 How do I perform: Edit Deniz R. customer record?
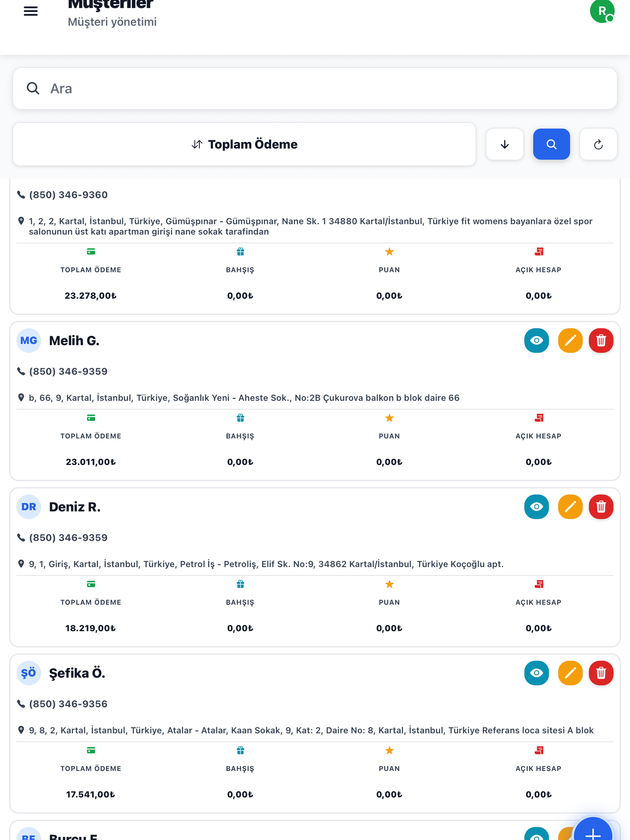click(x=570, y=507)
